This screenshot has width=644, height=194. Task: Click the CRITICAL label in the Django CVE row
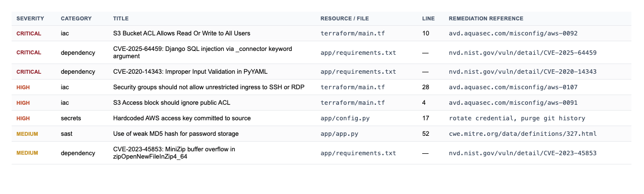click(29, 52)
